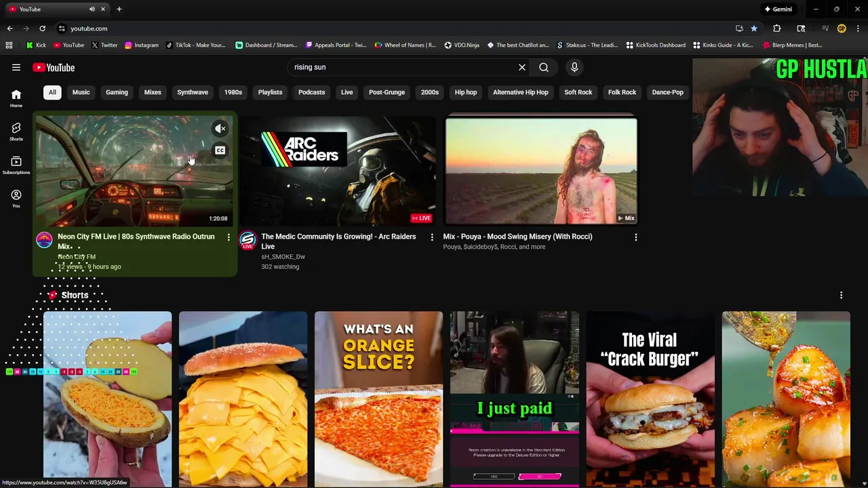Open more options for Pouya mix
Screen dimensions: 868x488
click(x=635, y=237)
